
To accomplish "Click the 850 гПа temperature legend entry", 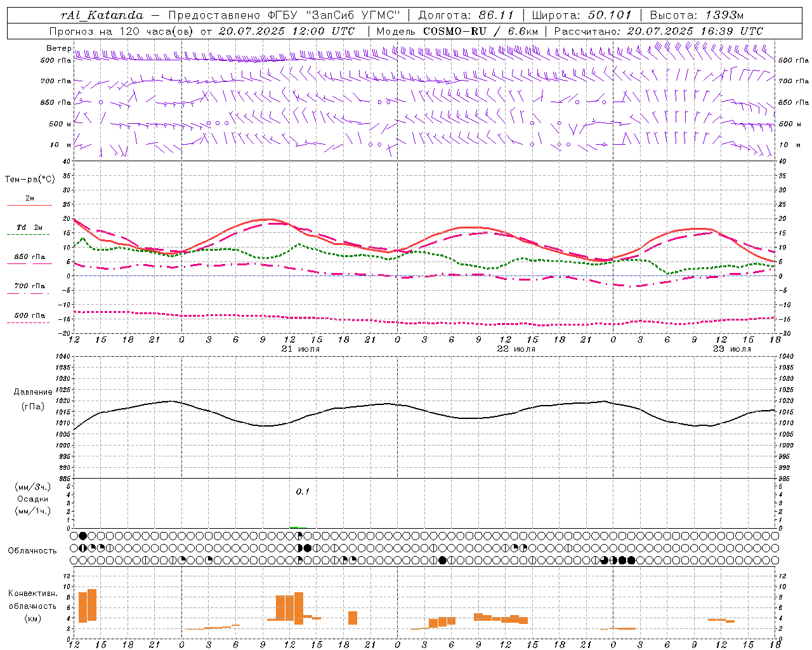I will [x=29, y=257].
